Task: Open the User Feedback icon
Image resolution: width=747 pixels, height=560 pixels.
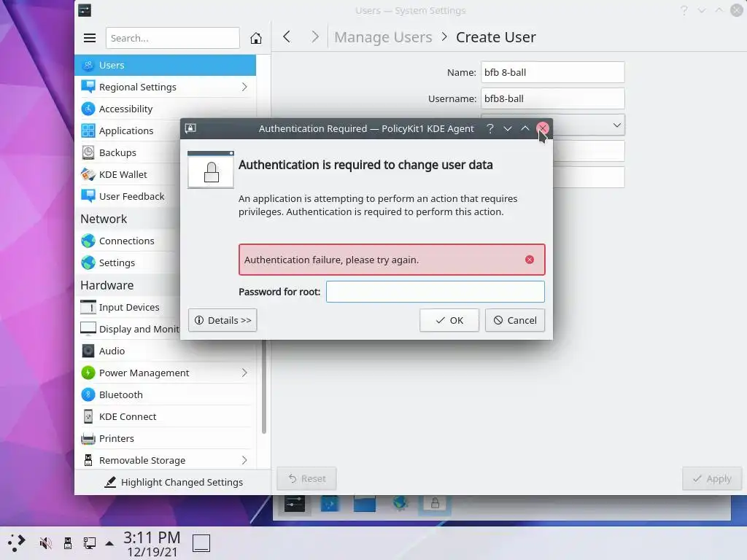Action: (x=88, y=196)
